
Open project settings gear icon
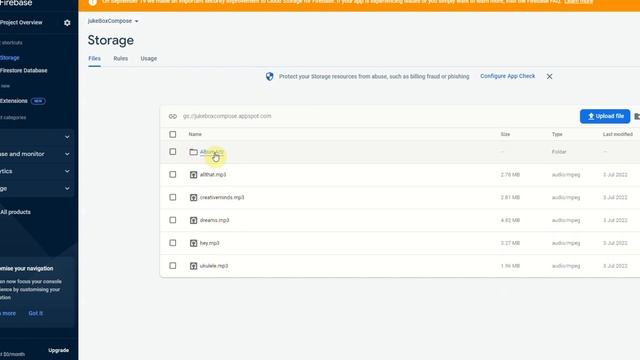coord(67,23)
